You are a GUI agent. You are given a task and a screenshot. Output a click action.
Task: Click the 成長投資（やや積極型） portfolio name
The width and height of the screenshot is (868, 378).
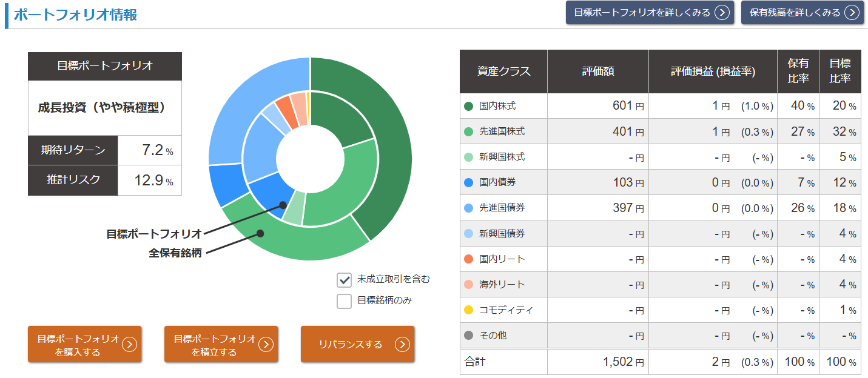[x=102, y=108]
